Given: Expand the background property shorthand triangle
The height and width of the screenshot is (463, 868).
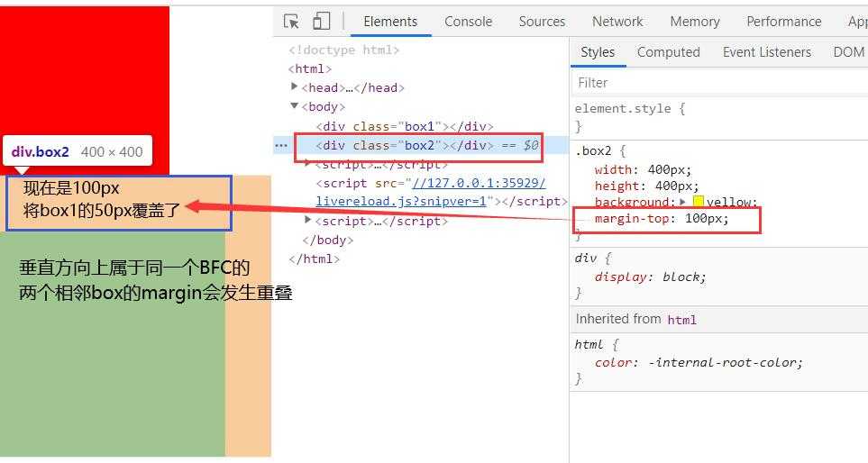Looking at the screenshot, I should pos(683,202).
